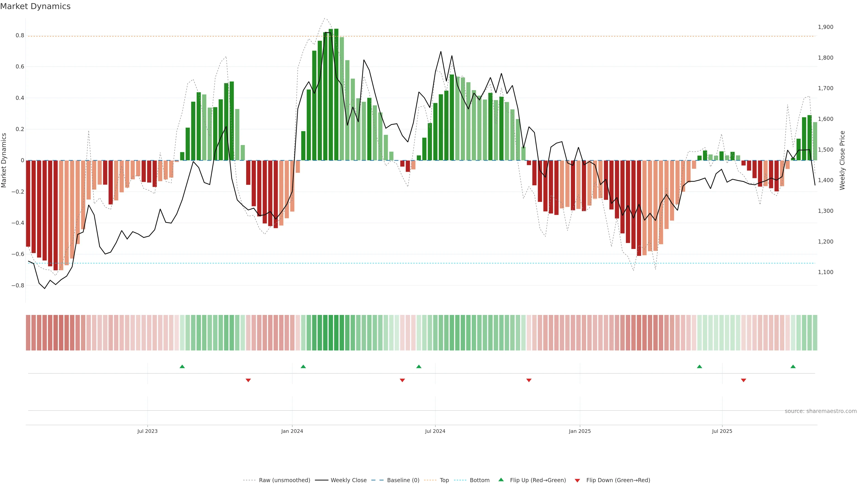868x488 pixels.
Task: Click the red flip-down marker just after Jul 2025
Action: tap(744, 380)
